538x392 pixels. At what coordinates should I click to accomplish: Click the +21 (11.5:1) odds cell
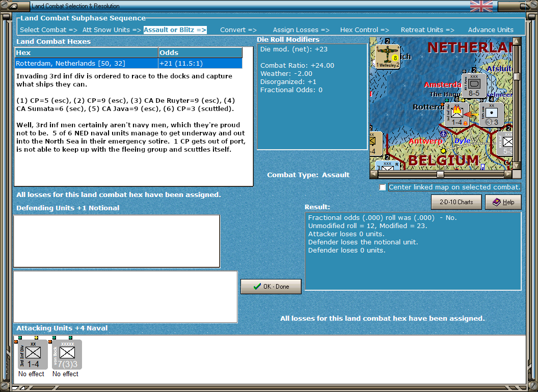tap(200, 64)
